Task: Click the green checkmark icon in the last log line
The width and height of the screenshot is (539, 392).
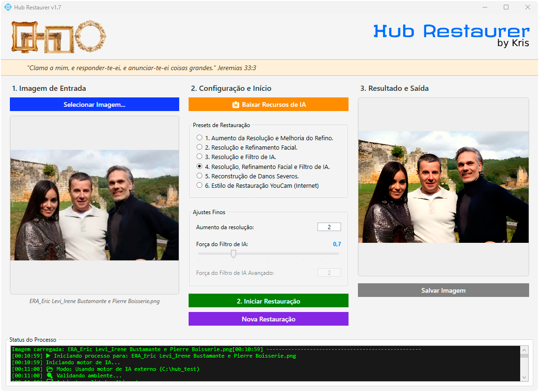Action: [49, 382]
